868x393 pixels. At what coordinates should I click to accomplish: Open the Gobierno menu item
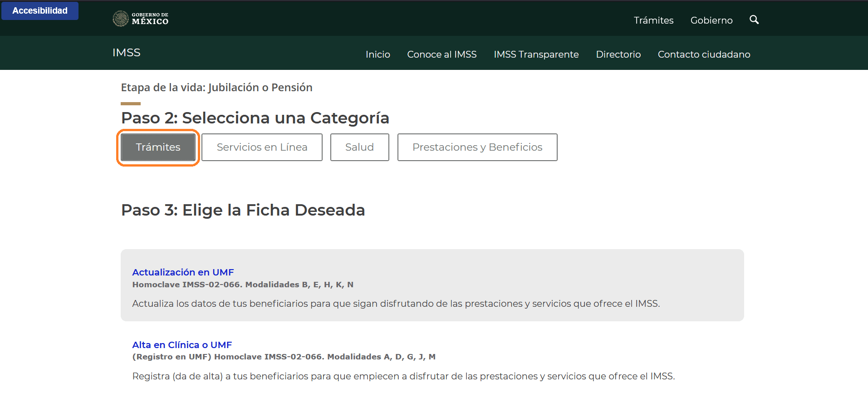tap(711, 20)
